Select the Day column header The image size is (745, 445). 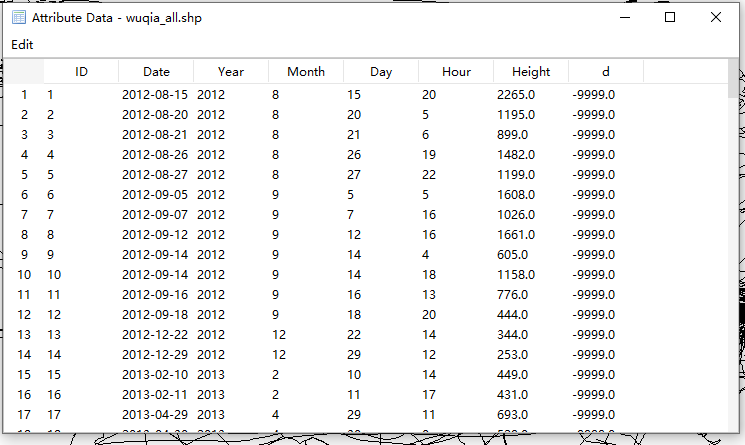[381, 71]
